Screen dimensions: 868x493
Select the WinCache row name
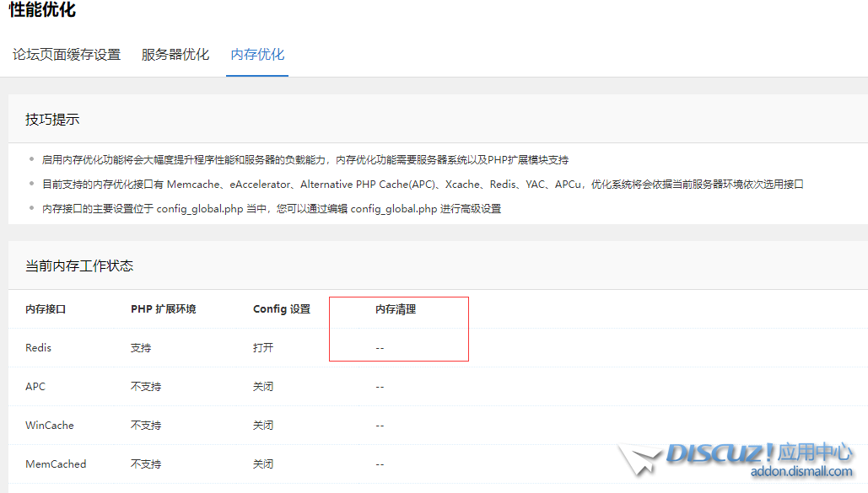tap(50, 426)
